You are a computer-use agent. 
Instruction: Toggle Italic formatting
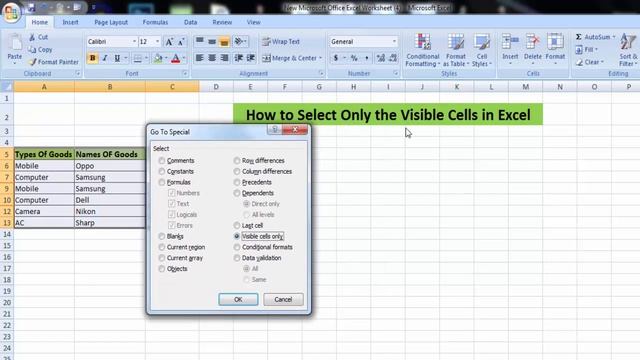point(105,58)
